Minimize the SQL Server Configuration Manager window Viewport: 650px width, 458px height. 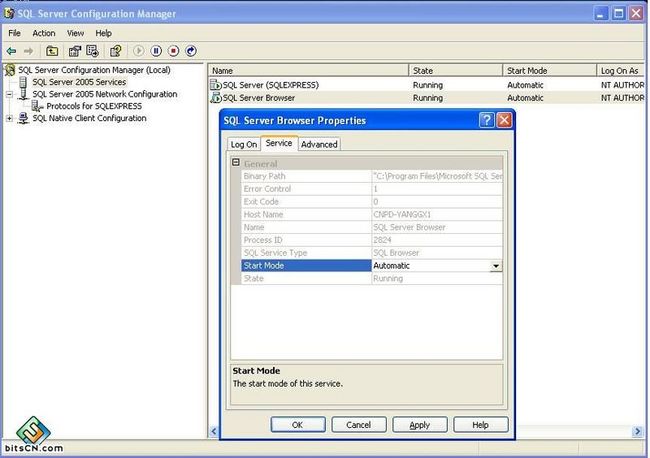point(601,14)
